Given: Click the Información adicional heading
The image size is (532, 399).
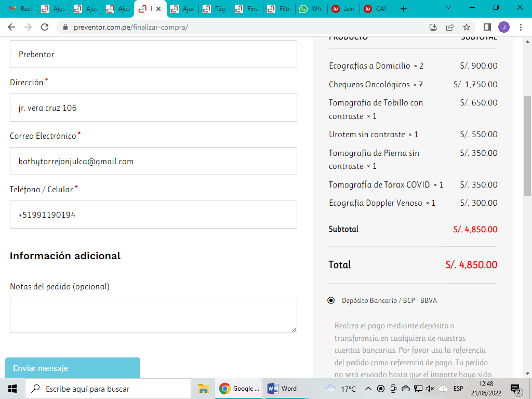Looking at the screenshot, I should 65,256.
